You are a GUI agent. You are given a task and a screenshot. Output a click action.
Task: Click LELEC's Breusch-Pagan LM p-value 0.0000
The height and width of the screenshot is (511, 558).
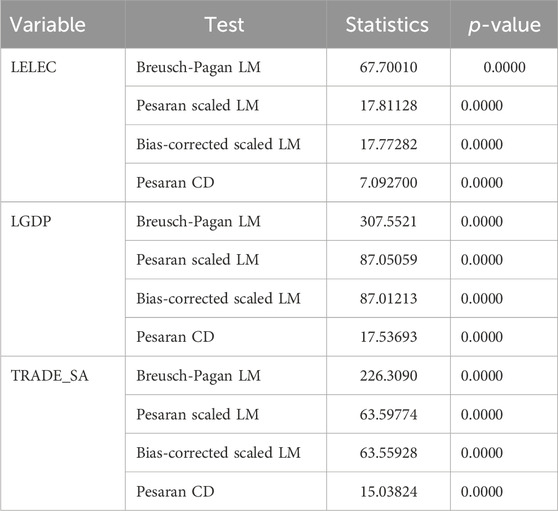[x=504, y=67]
